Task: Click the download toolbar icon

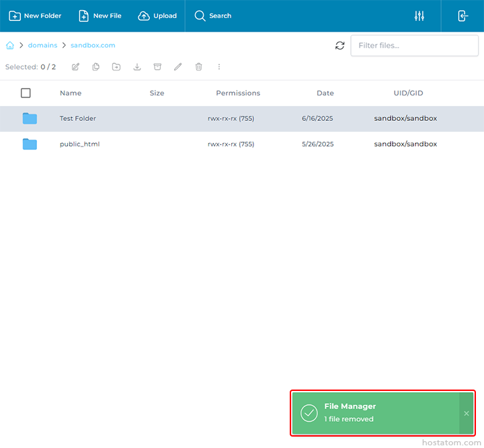Action: point(137,67)
